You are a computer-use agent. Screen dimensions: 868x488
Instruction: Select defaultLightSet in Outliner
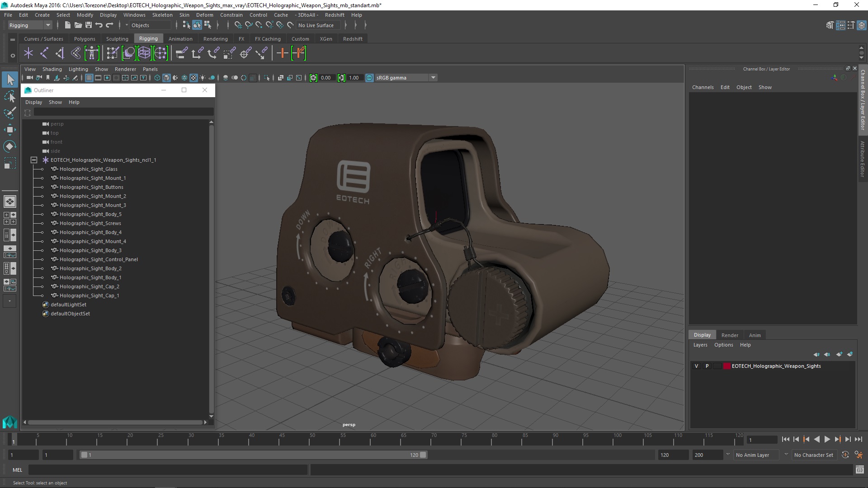68,305
